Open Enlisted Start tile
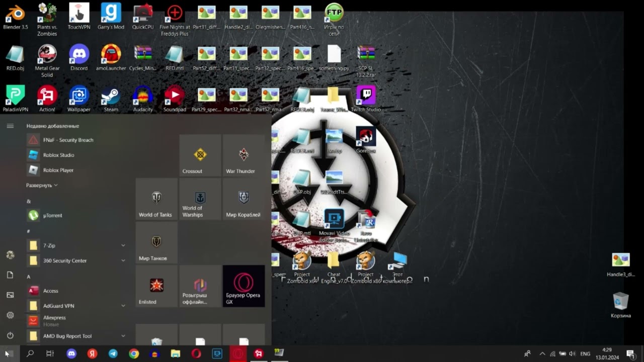 point(156,286)
